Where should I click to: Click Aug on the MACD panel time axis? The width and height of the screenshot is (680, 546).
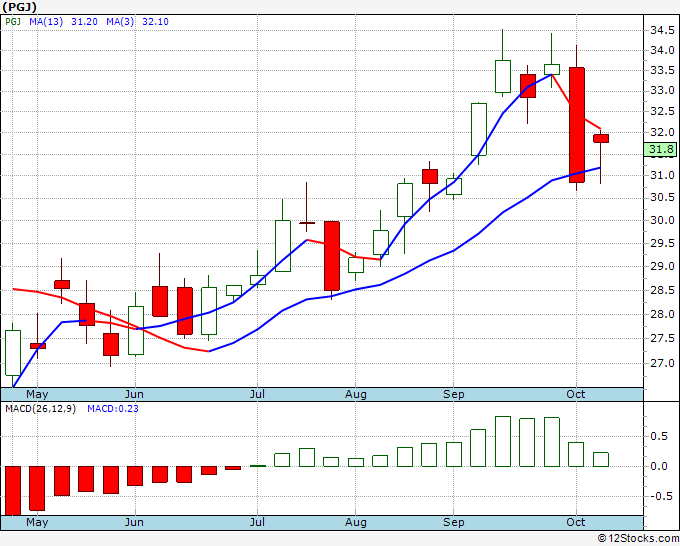tap(356, 523)
